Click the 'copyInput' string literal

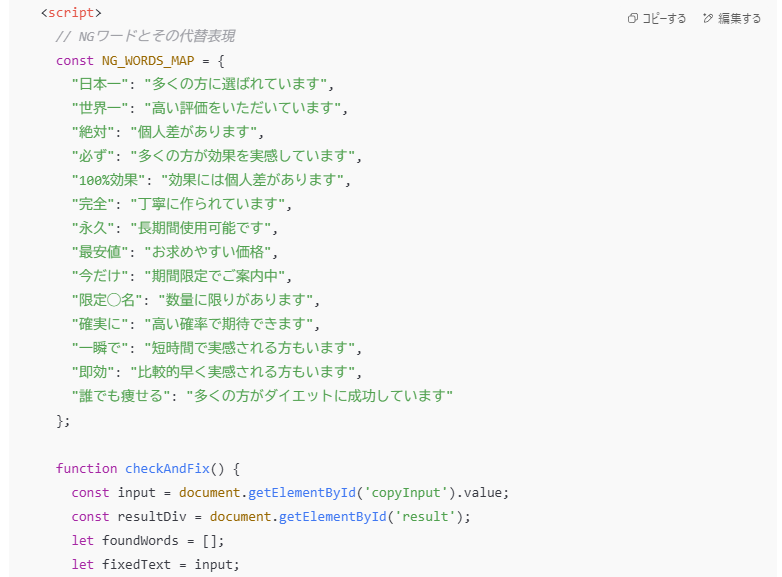[406, 492]
